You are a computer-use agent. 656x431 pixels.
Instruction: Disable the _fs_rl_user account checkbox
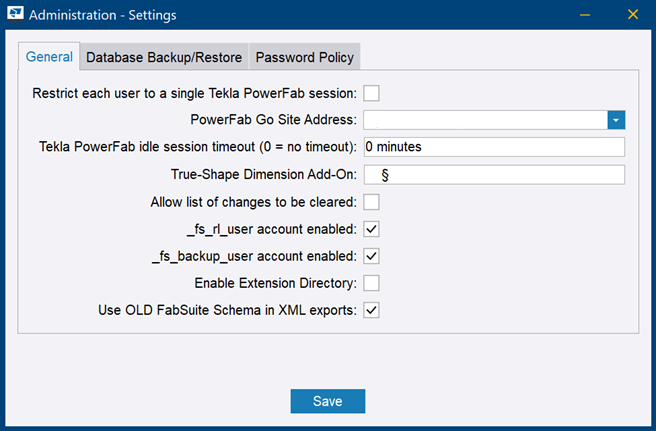(371, 229)
